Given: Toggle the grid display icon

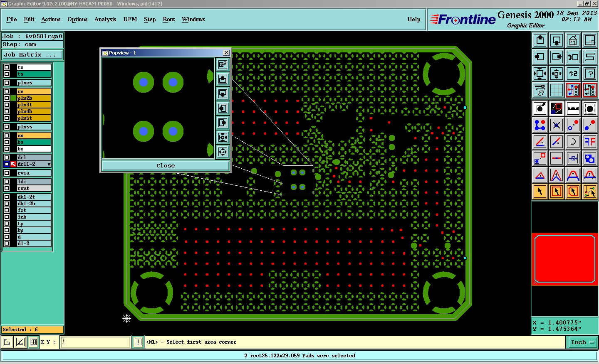Looking at the screenshot, I should pos(557,90).
